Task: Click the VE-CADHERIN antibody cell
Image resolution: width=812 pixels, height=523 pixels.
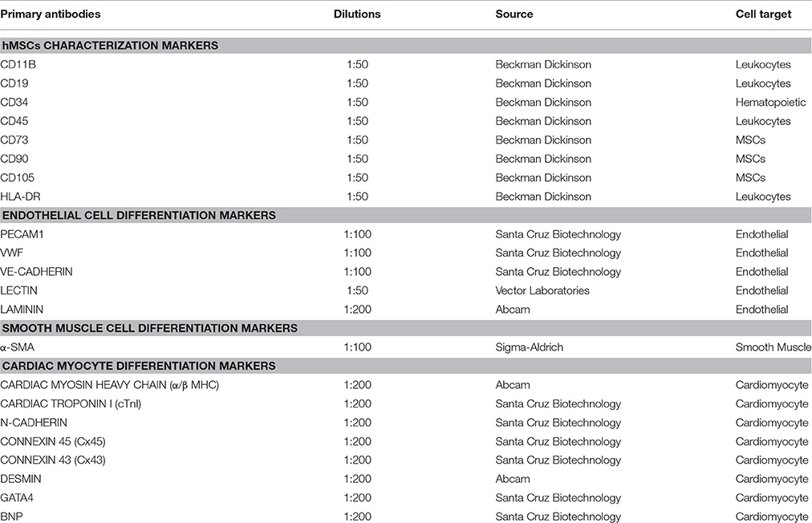Action: pos(36,272)
